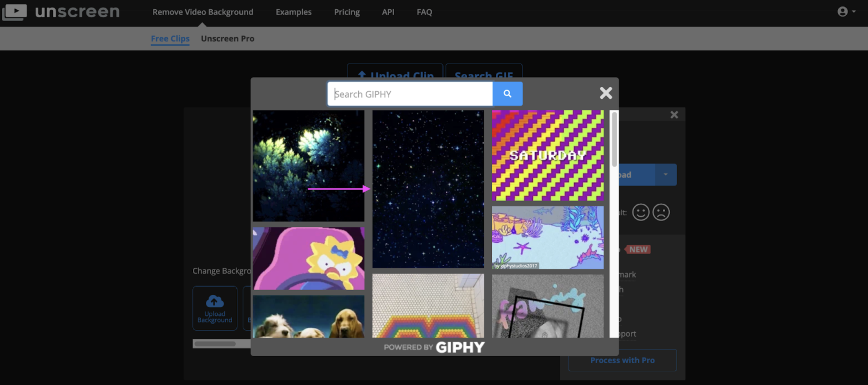Select the rainbow tile floor GIF
Image resolution: width=868 pixels, height=385 pixels.
point(428,305)
